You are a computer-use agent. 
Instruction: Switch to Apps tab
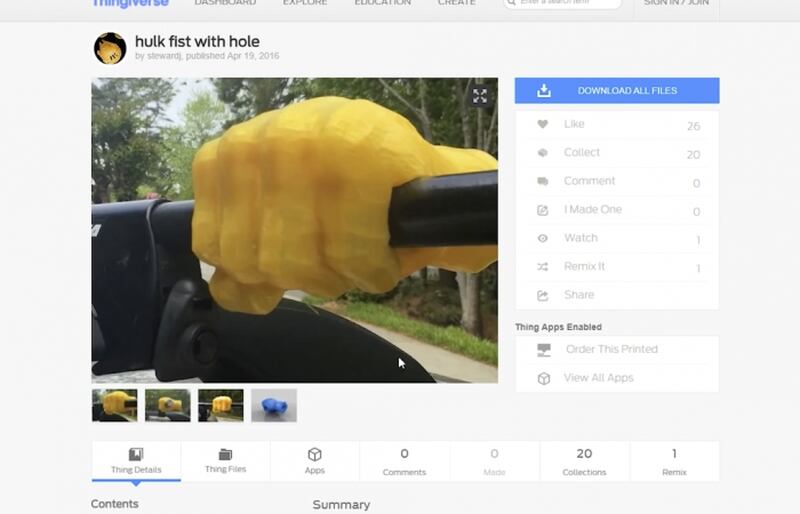(315, 461)
